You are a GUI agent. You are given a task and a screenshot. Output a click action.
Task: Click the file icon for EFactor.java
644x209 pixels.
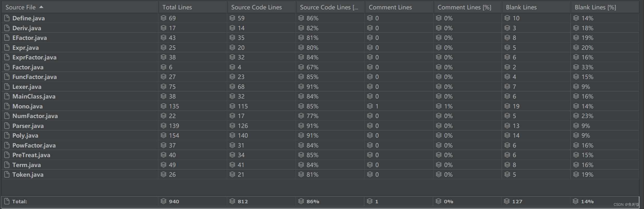click(7, 38)
